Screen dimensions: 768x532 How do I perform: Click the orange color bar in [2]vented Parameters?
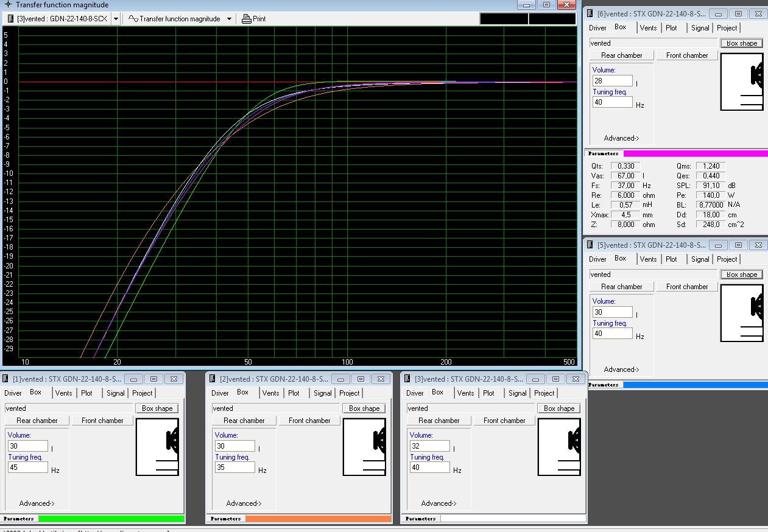click(x=318, y=519)
